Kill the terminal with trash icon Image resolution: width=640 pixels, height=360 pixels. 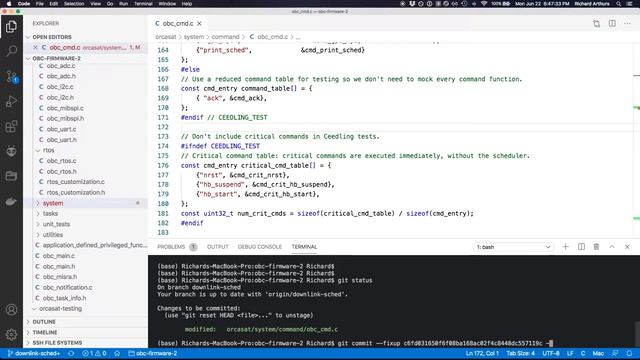tap(596, 247)
